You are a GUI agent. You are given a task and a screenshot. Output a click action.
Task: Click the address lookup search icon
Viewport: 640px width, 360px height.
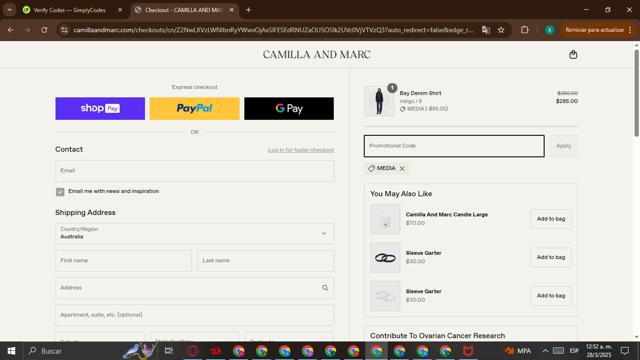pyautogui.click(x=325, y=288)
